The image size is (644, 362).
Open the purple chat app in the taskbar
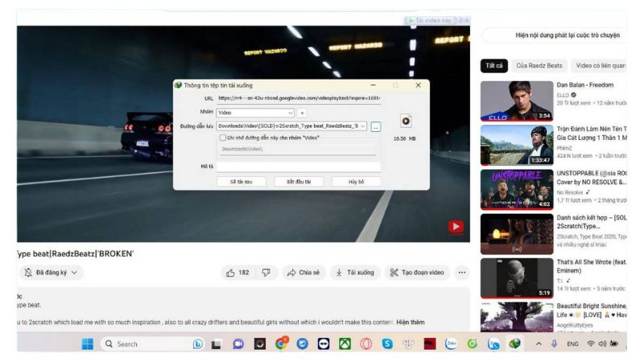coord(237,344)
